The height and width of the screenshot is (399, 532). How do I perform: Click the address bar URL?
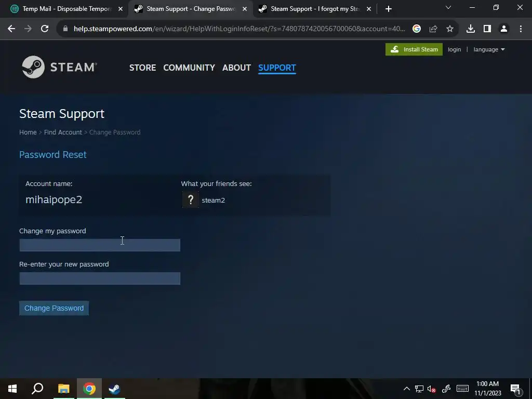pos(239,29)
